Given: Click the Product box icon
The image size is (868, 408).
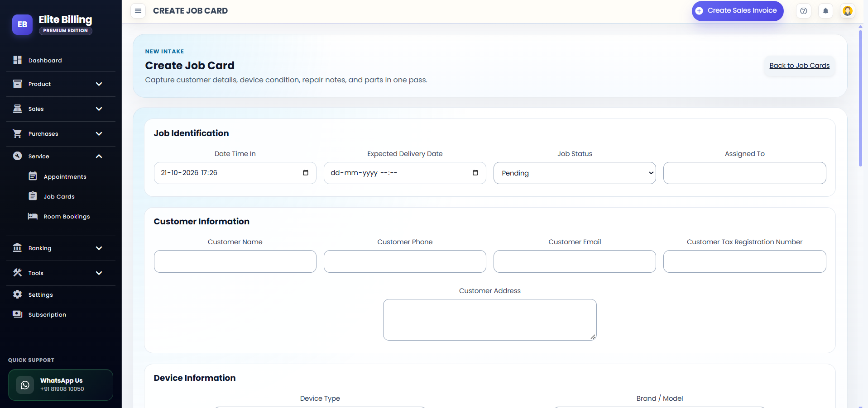Looking at the screenshot, I should click(18, 84).
